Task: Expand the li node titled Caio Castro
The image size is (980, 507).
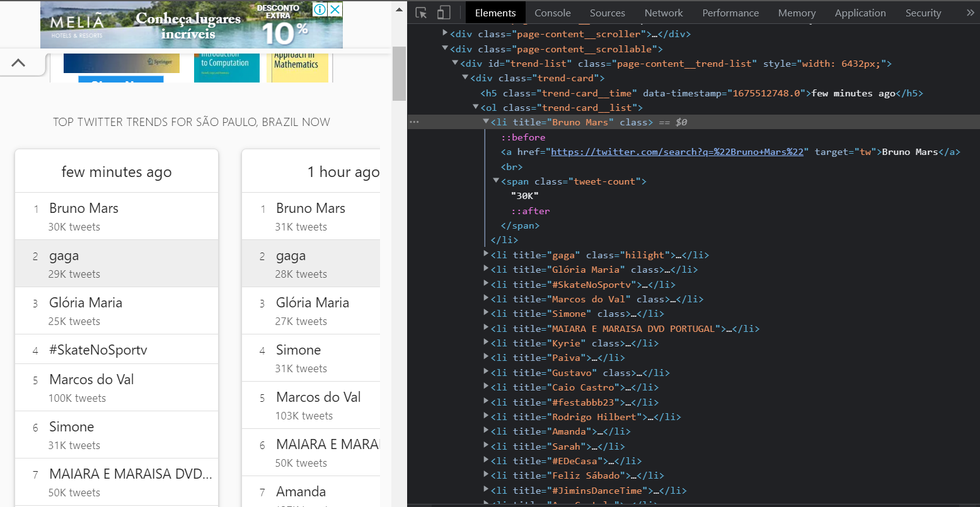Action: pyautogui.click(x=486, y=387)
